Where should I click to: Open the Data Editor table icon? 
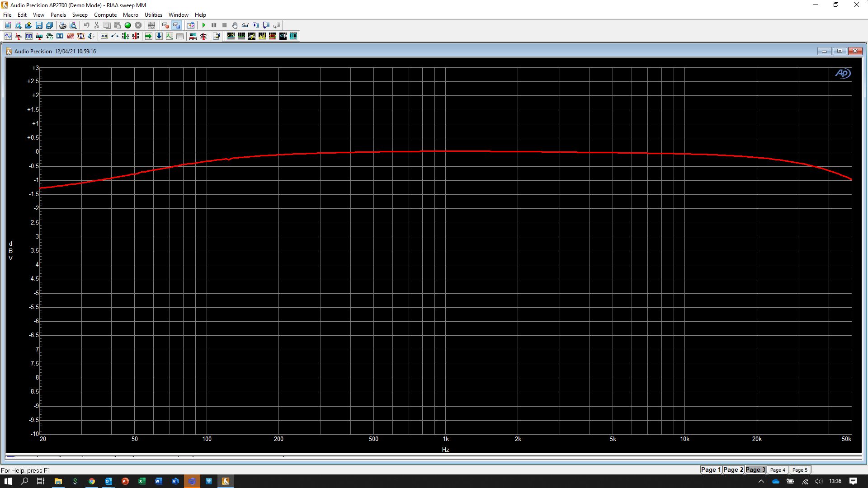pos(179,36)
